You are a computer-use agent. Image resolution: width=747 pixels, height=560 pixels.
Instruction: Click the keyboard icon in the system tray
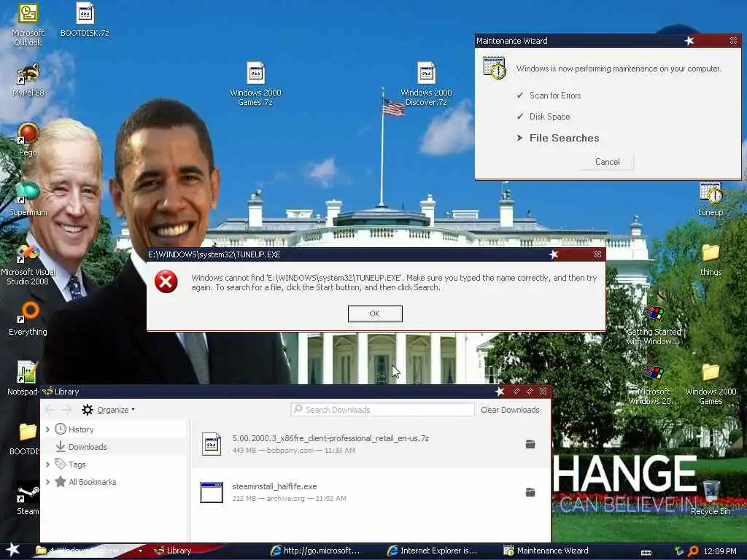coord(646,552)
